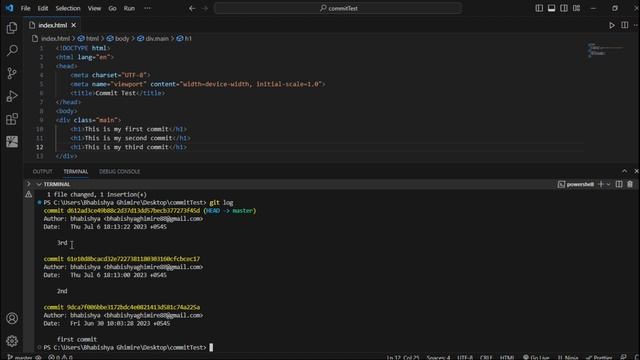Change indentation via Spaces: 4
The image size is (640, 360).
[438, 357]
